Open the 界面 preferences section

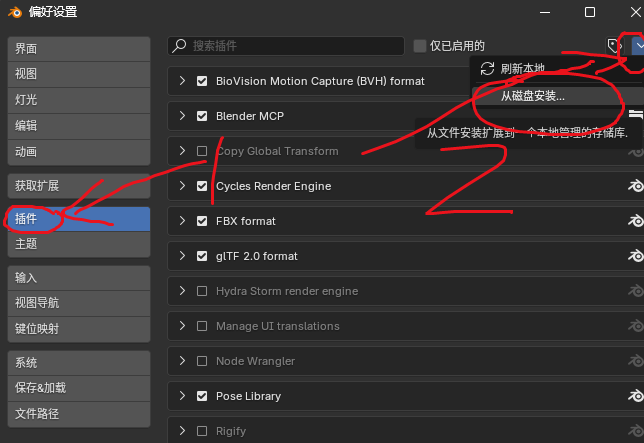pos(79,49)
